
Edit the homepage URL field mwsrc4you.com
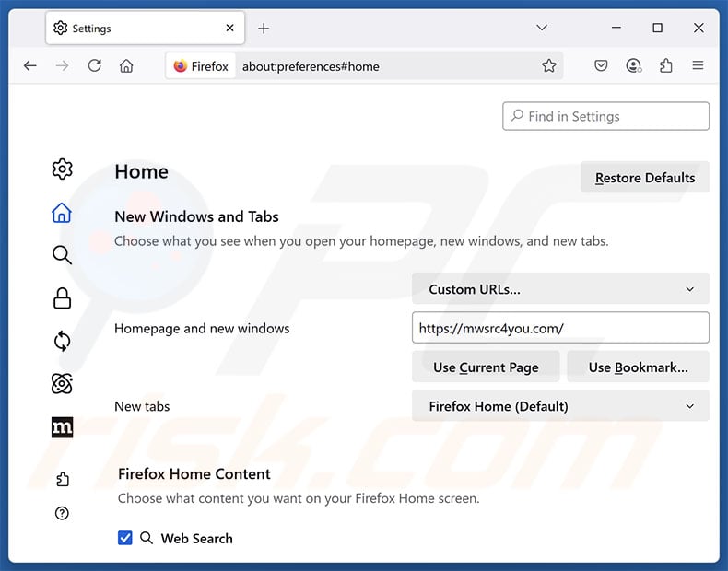click(x=560, y=328)
